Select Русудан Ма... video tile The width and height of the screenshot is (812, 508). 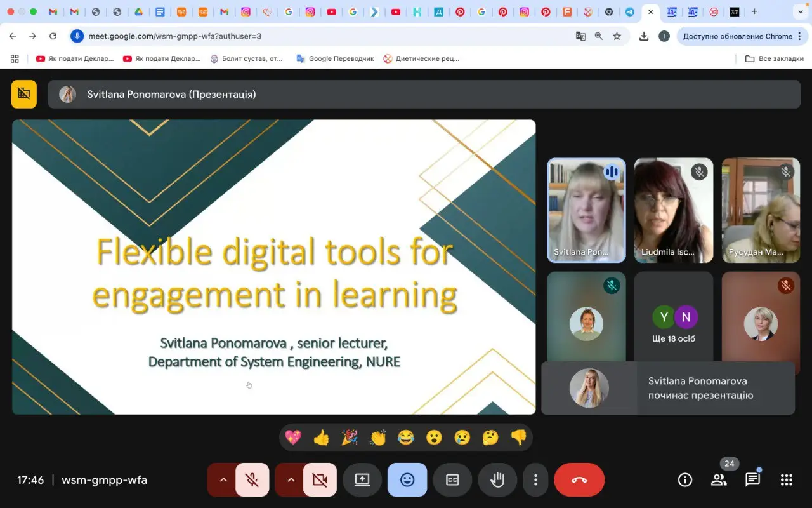click(761, 210)
